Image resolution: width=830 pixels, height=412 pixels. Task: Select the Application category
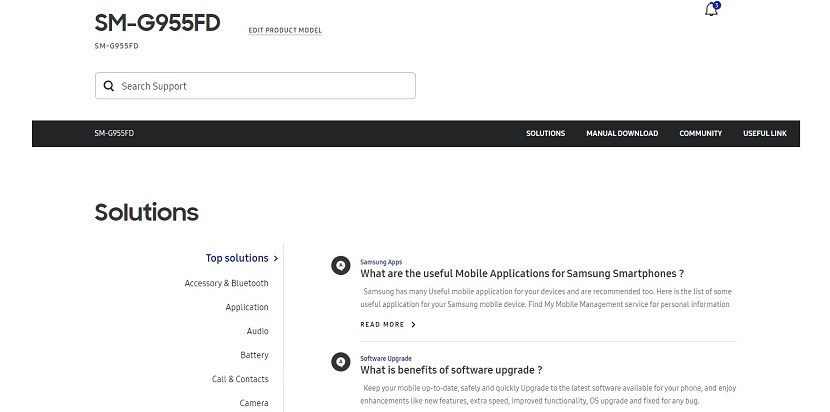[247, 307]
